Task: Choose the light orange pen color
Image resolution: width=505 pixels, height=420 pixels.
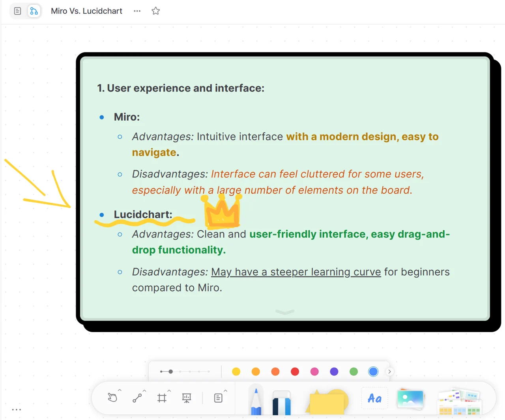Action: pos(256,371)
